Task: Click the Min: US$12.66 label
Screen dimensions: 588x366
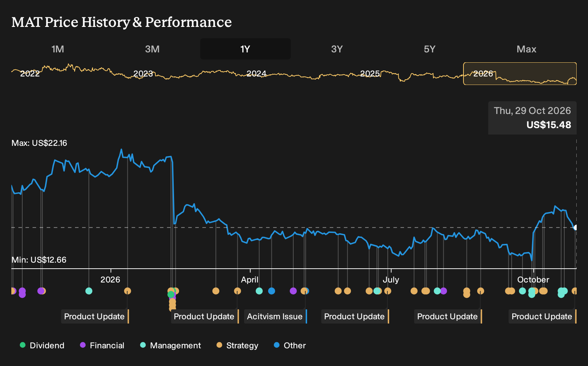Action: click(39, 260)
